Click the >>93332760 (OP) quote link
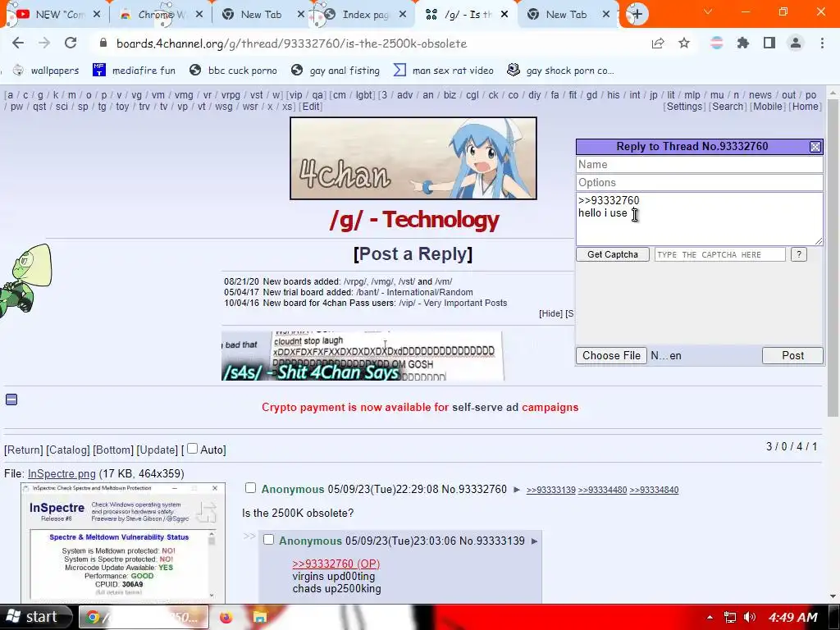This screenshot has width=840, height=630. click(x=336, y=564)
